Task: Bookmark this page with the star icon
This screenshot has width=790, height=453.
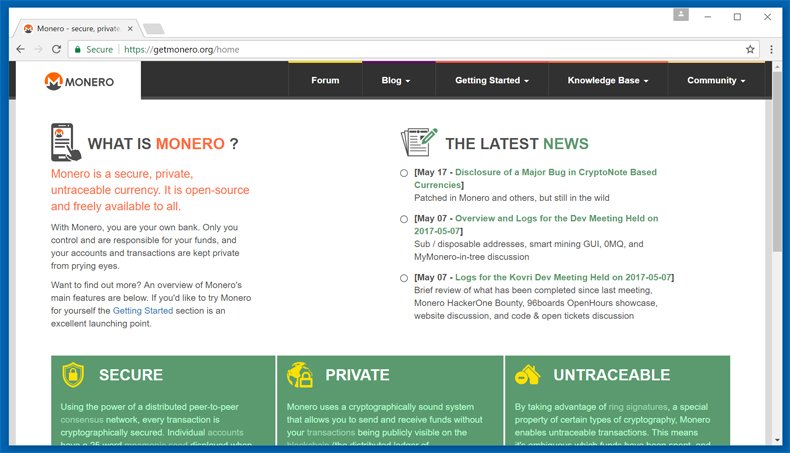Action: (750, 49)
